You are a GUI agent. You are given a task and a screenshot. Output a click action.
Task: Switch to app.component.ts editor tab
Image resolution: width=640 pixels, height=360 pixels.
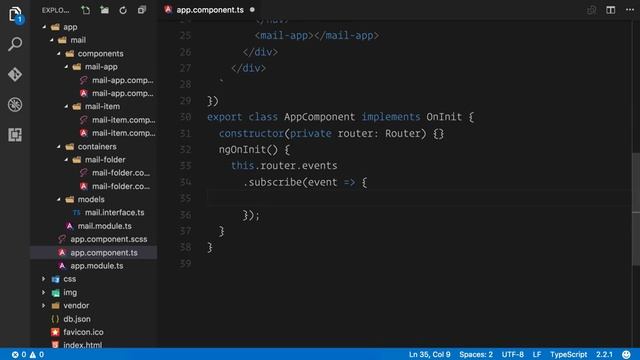pos(209,10)
